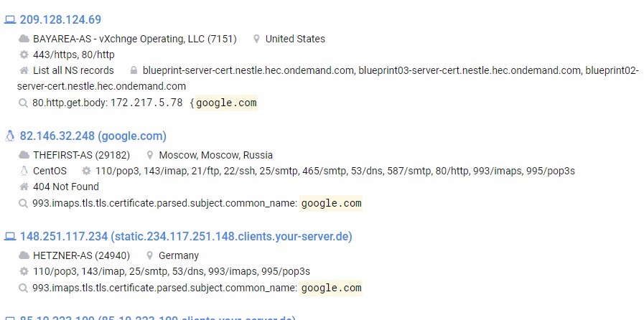Click the Linux penguin icon beside 82.146.32.248
This screenshot has width=644, height=320.
[x=9, y=136]
